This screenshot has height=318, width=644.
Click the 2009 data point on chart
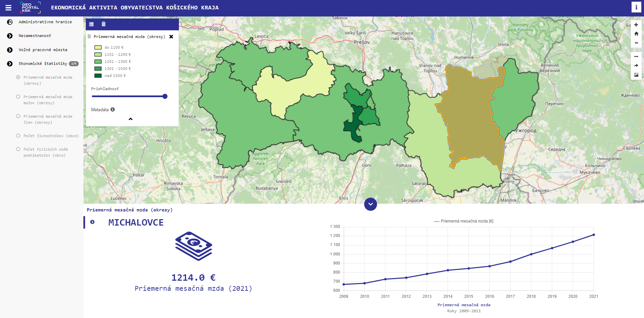click(x=344, y=284)
